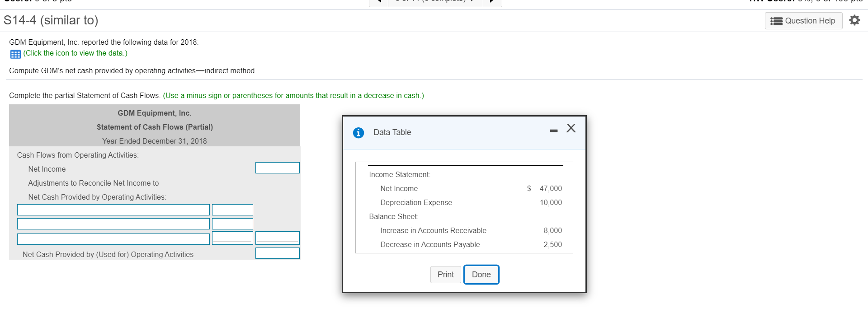
Task: Open the settings gear icon
Action: (x=854, y=20)
